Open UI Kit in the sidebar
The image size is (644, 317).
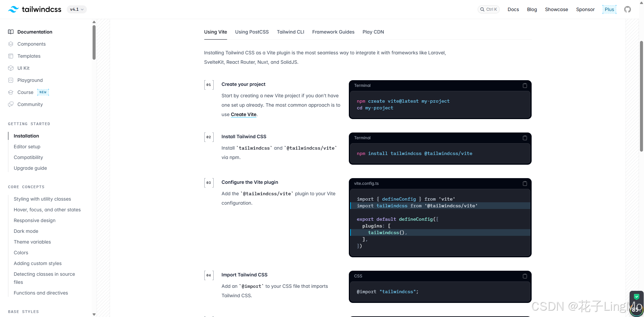(23, 68)
